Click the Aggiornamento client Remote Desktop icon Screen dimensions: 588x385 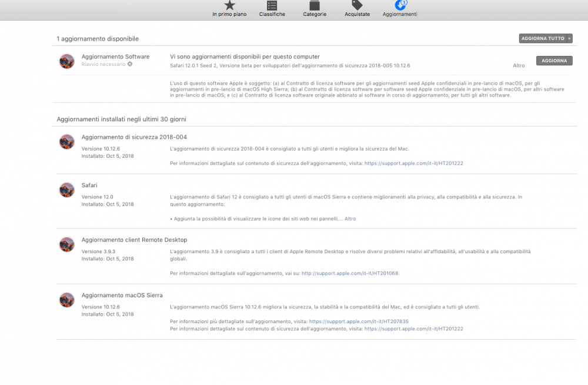pyautogui.click(x=67, y=244)
